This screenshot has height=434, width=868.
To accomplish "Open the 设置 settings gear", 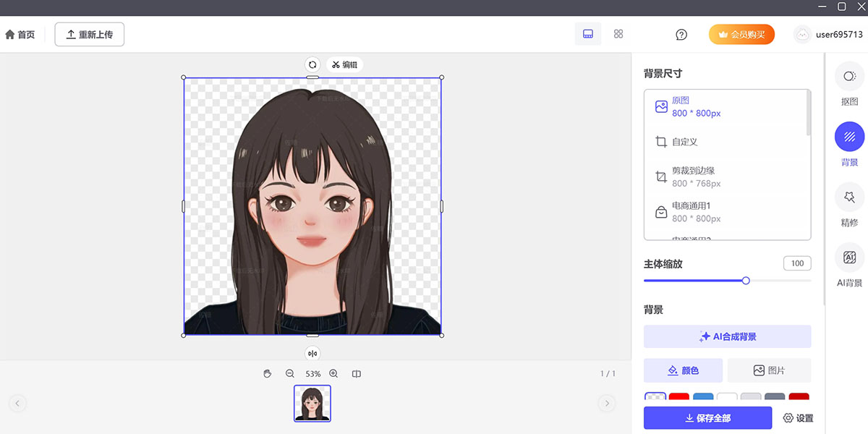I will tap(799, 418).
